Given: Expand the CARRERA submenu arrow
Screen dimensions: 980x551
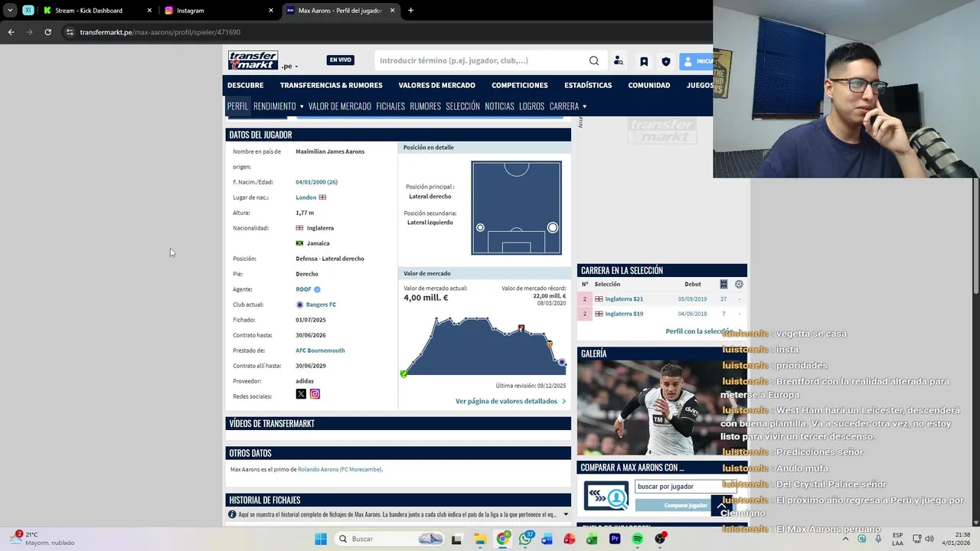Looking at the screenshot, I should click(x=584, y=106).
